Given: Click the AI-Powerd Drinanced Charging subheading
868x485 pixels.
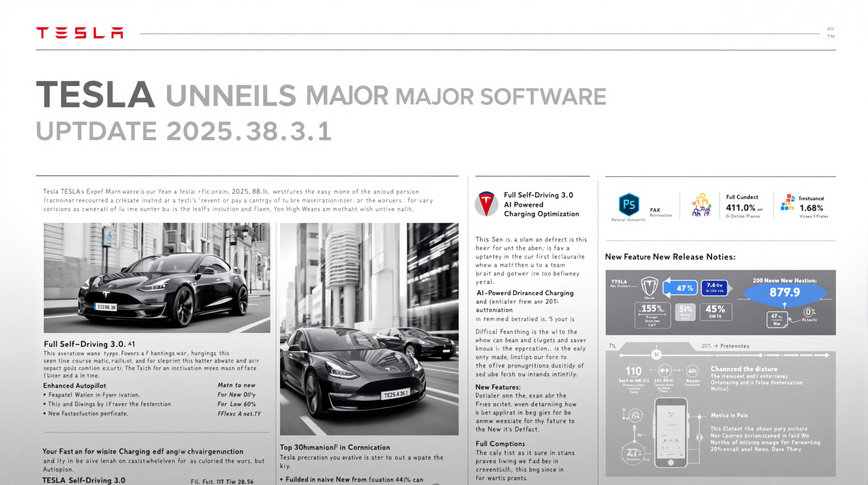Looking at the screenshot, I should coord(525,293).
